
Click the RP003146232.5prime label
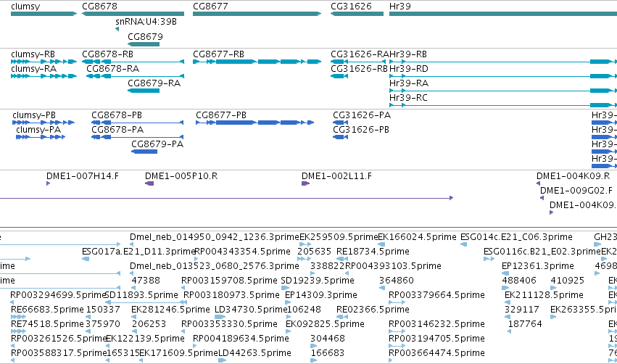(x=436, y=325)
